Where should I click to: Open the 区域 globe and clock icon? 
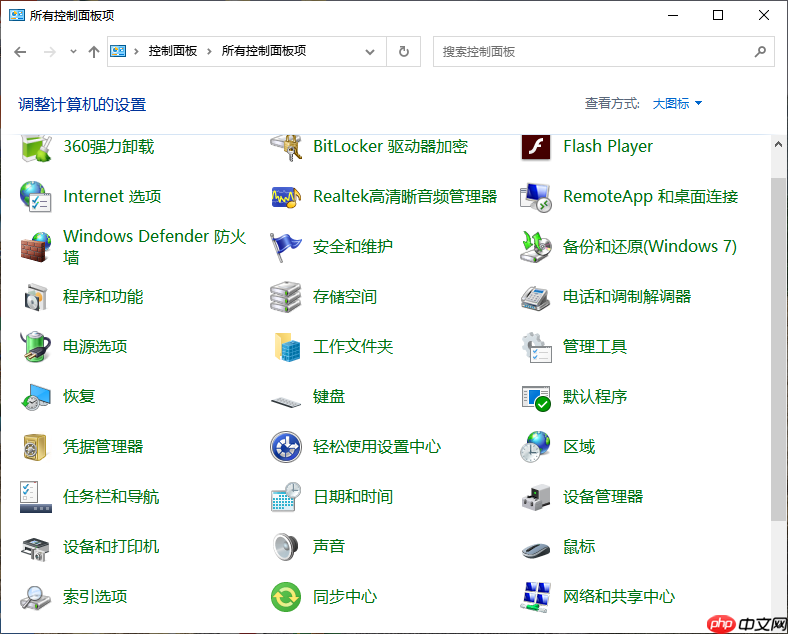(536, 447)
